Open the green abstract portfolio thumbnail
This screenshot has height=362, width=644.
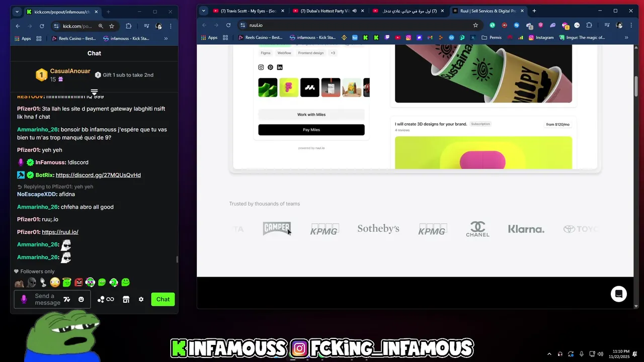268,87
